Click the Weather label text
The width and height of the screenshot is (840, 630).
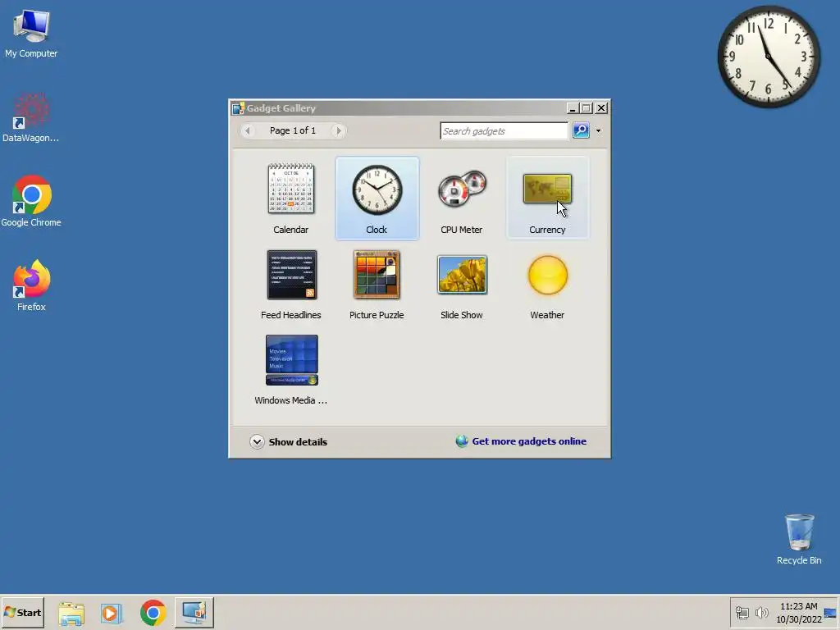pyautogui.click(x=547, y=315)
